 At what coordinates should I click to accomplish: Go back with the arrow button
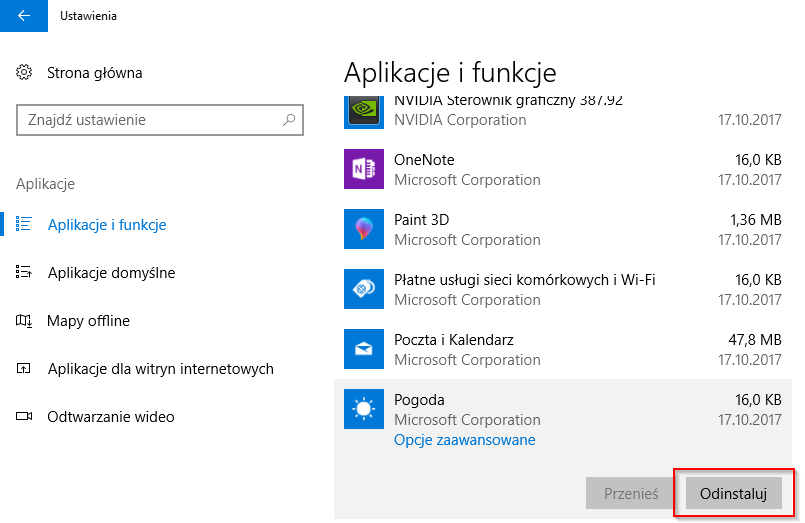[24, 16]
